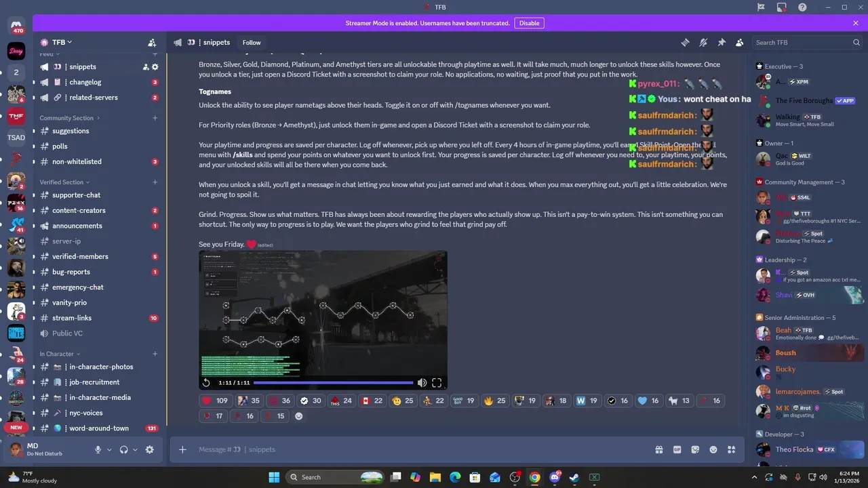Open Chrome from the Windows taskbar
Screen dimensions: 868x488
534,477
